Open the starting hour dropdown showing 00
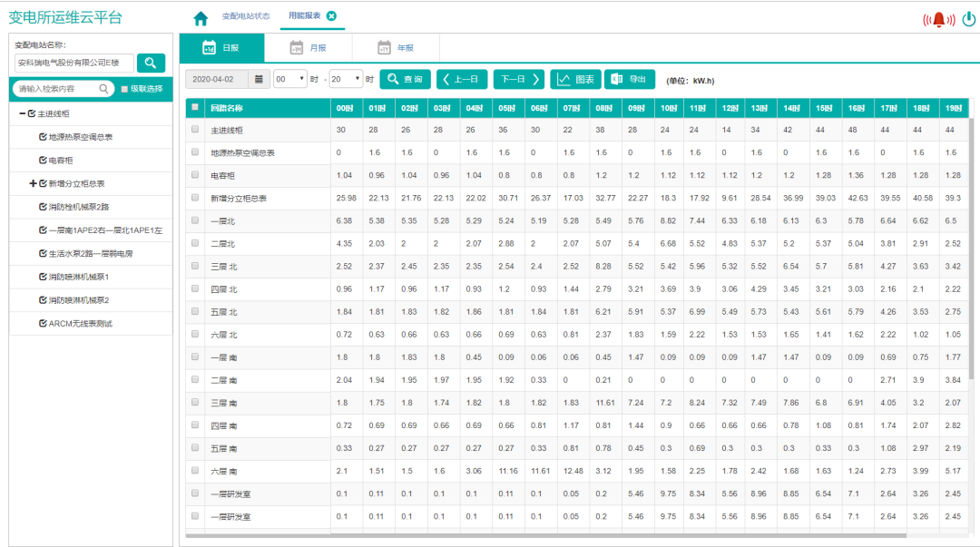 point(289,79)
